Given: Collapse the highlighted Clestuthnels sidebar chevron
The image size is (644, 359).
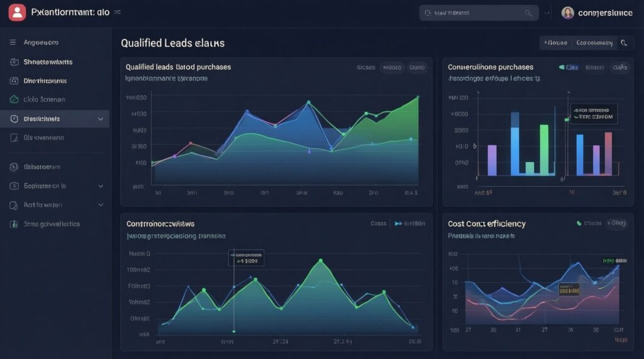Looking at the screenshot, I should pyautogui.click(x=101, y=119).
